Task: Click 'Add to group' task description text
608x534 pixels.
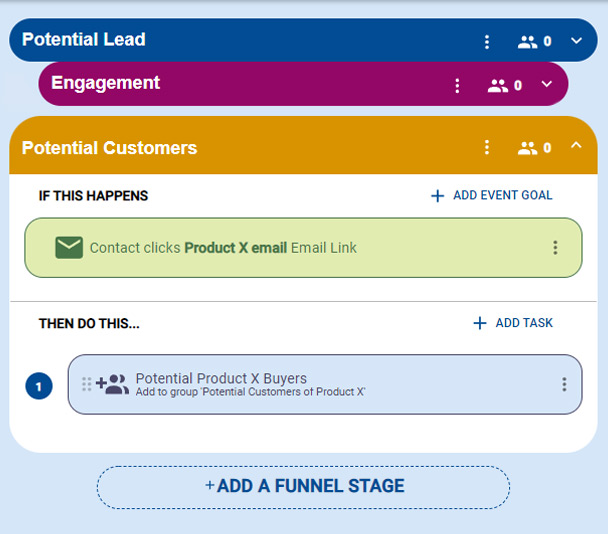Action: point(250,392)
